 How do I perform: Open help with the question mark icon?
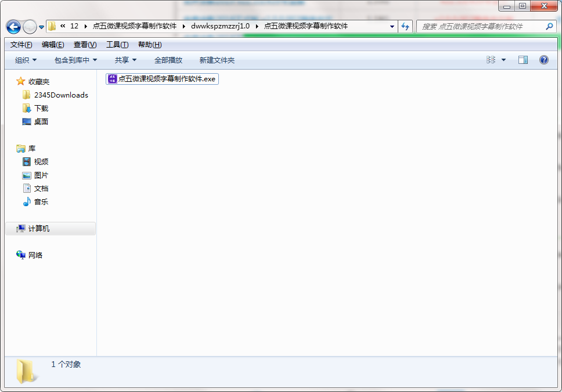(544, 60)
